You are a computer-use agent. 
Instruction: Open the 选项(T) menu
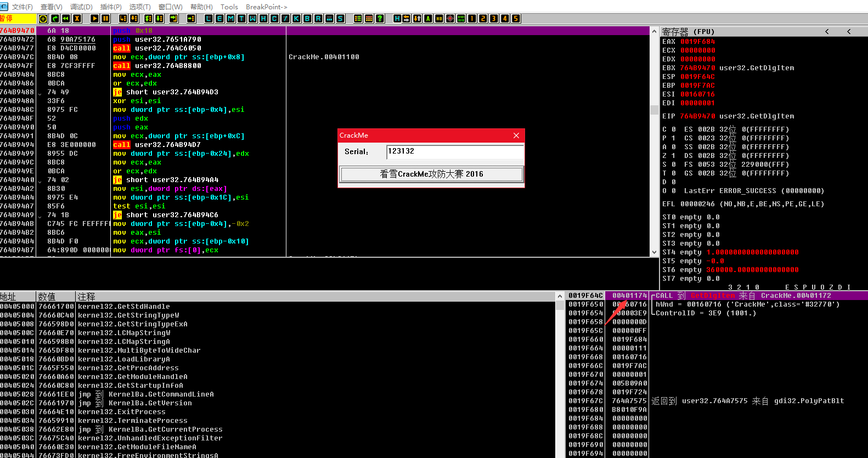point(140,7)
